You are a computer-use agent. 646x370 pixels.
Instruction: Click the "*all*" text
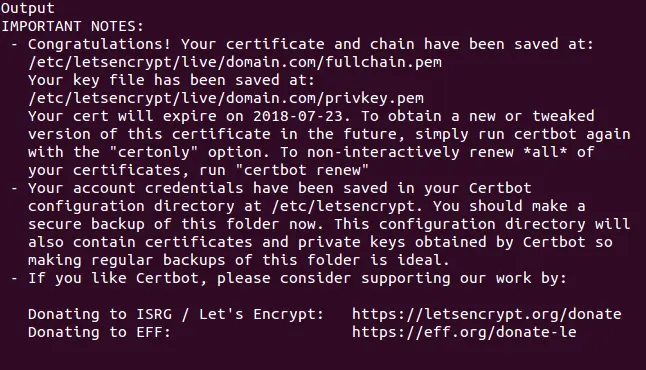[545, 152]
